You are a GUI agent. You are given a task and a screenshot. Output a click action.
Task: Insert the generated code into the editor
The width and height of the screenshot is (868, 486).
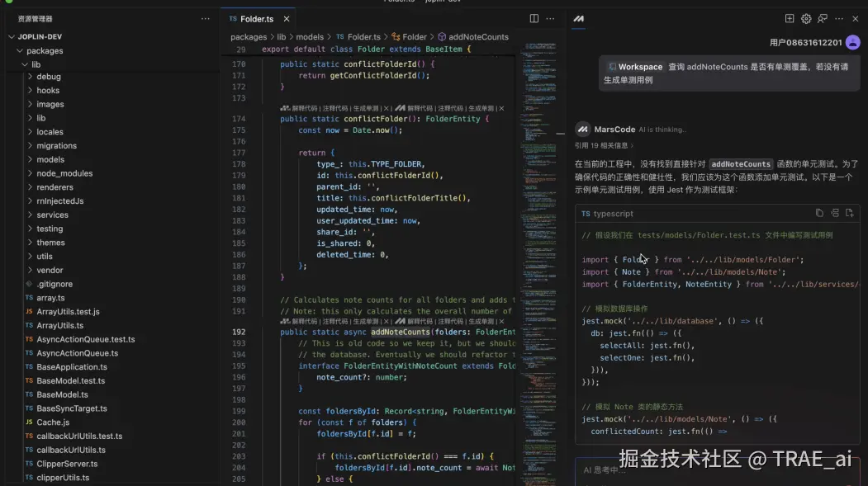click(x=835, y=213)
